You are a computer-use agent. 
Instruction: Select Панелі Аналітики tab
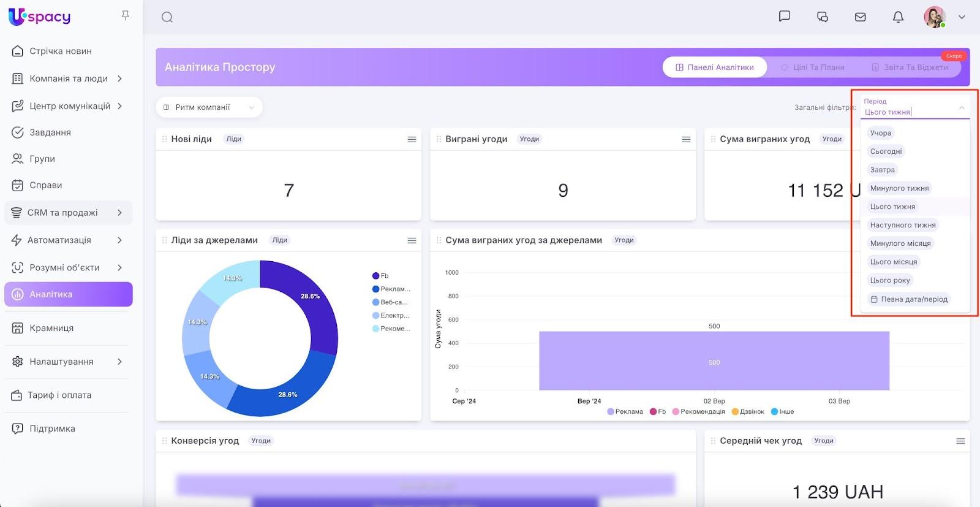coord(715,67)
